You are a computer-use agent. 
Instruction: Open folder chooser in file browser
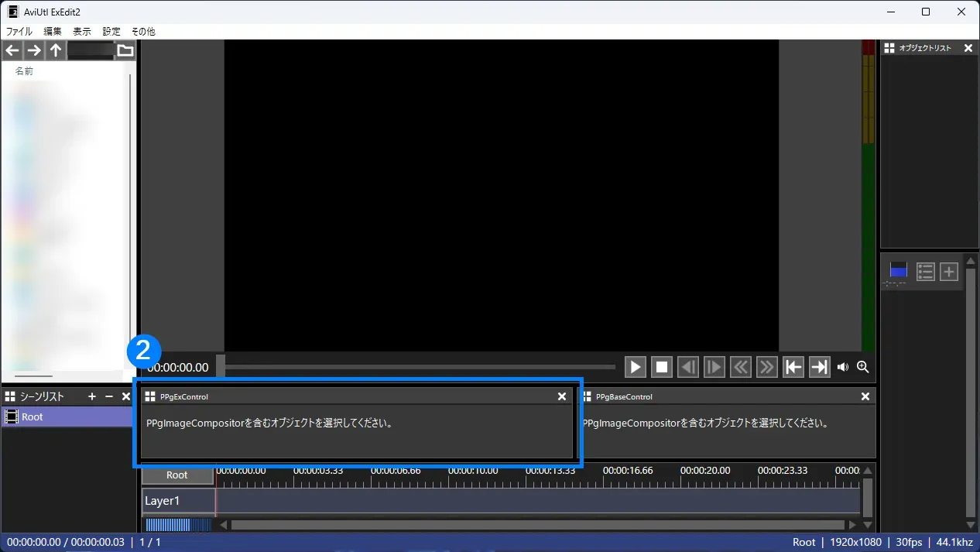[x=125, y=50]
